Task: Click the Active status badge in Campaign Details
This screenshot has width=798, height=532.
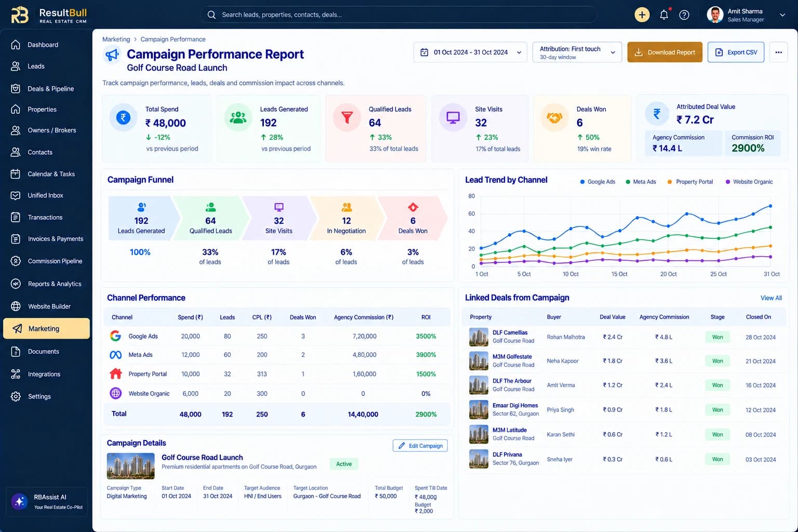Action: [344, 464]
